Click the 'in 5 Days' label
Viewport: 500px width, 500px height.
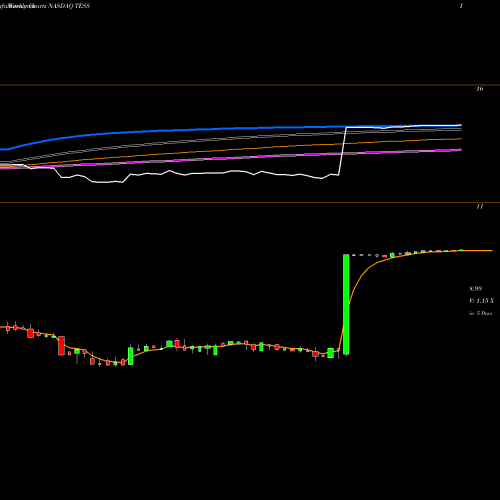[x=480, y=313]
